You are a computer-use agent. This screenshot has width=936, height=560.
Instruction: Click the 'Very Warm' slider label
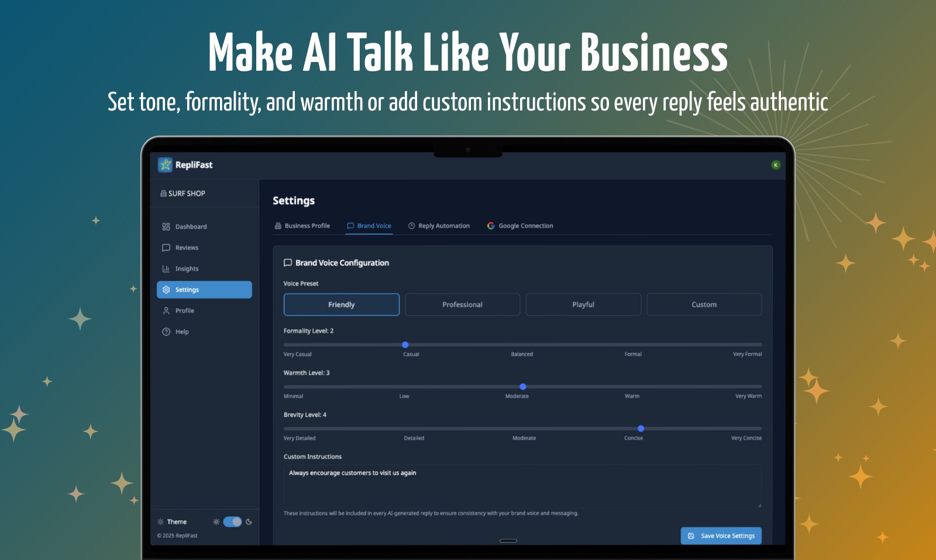[749, 396]
